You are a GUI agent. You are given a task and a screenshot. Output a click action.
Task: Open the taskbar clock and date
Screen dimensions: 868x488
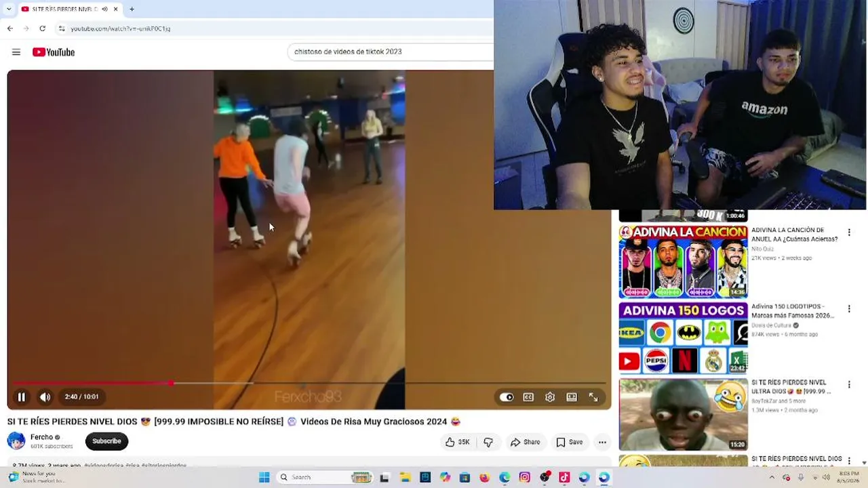pyautogui.click(x=849, y=477)
